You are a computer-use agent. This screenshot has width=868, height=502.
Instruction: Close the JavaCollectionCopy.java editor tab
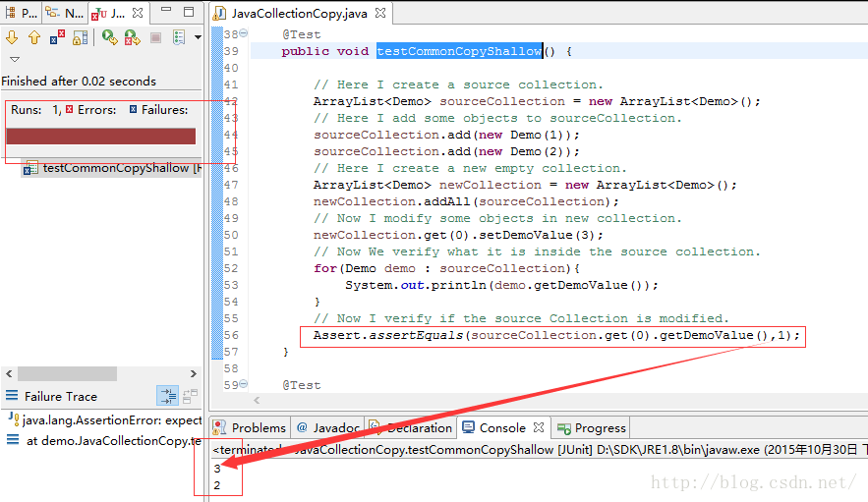tap(380, 13)
